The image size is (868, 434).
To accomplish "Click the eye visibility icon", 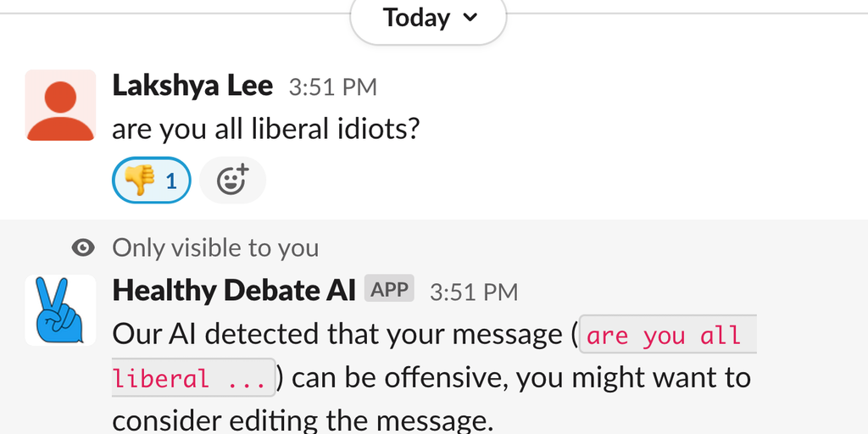I will click(83, 248).
